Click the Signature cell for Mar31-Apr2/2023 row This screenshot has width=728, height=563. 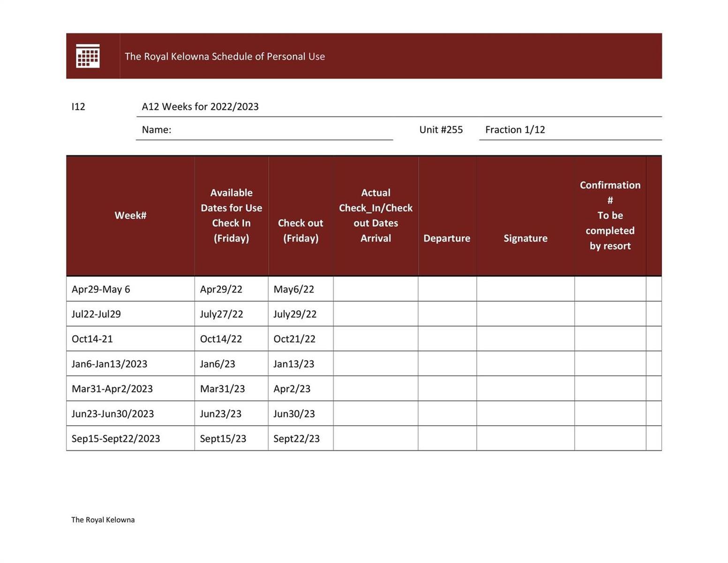tap(525, 388)
